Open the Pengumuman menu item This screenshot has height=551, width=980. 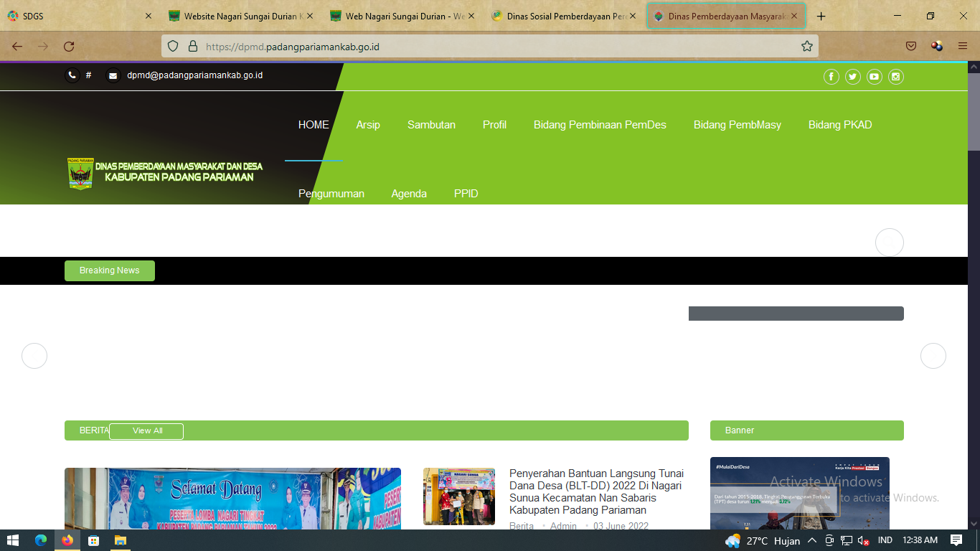coord(331,194)
